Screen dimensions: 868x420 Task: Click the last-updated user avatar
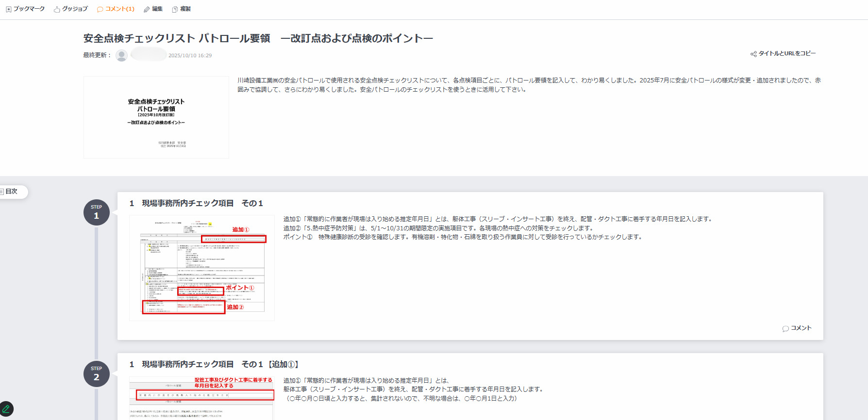point(122,55)
